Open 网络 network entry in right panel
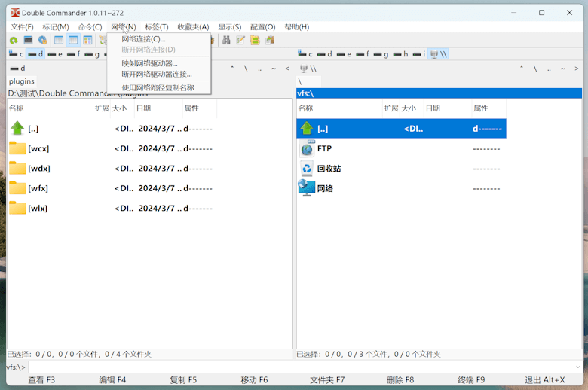This screenshot has height=390, width=588. (401, 188)
